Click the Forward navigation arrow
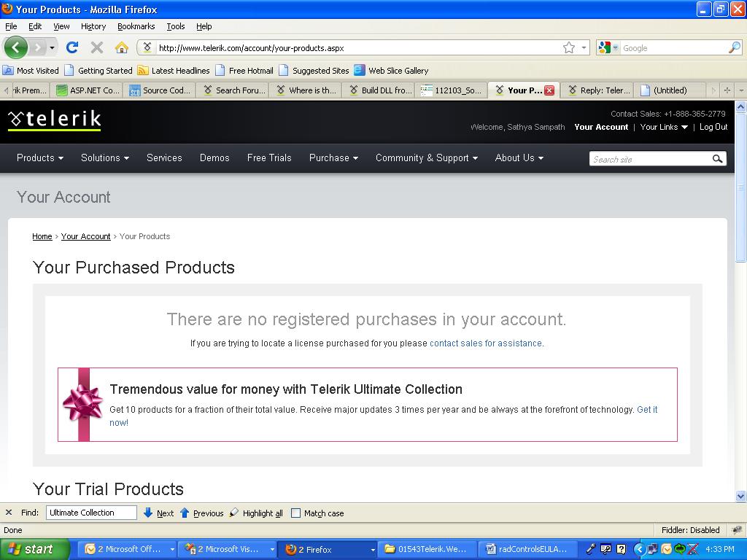The height and width of the screenshot is (560, 747). (x=37, y=47)
